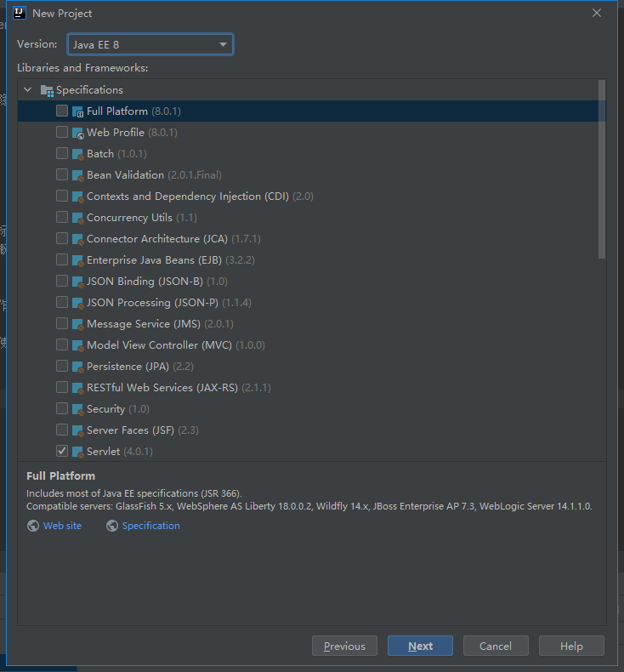This screenshot has height=672, width=624.
Task: Enable the JSON Processing checkbox
Action: click(x=62, y=302)
